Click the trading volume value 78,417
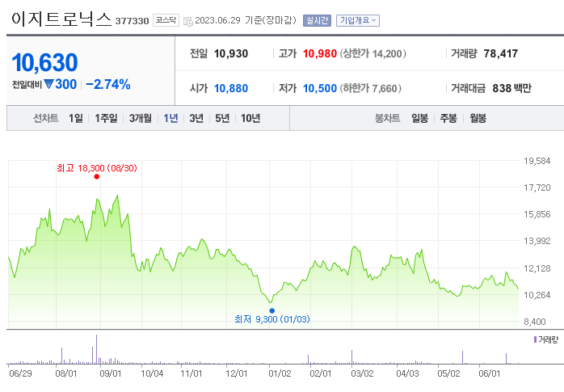 point(501,53)
